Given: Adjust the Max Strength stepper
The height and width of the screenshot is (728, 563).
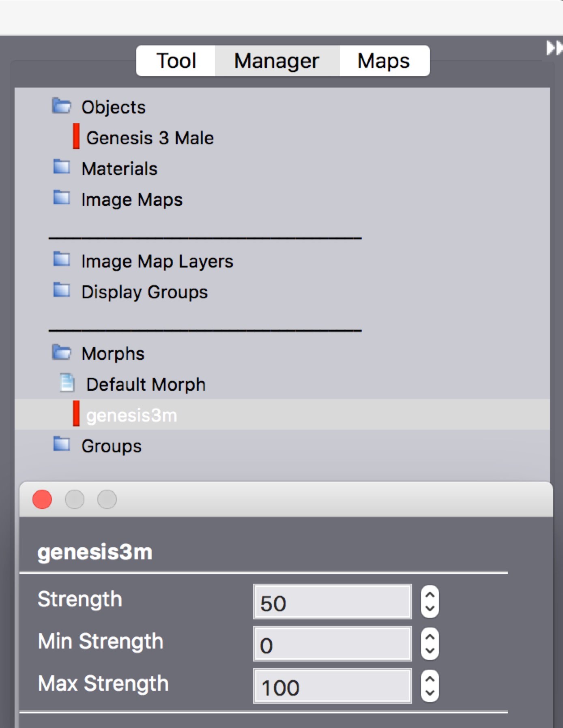Looking at the screenshot, I should coord(430,686).
